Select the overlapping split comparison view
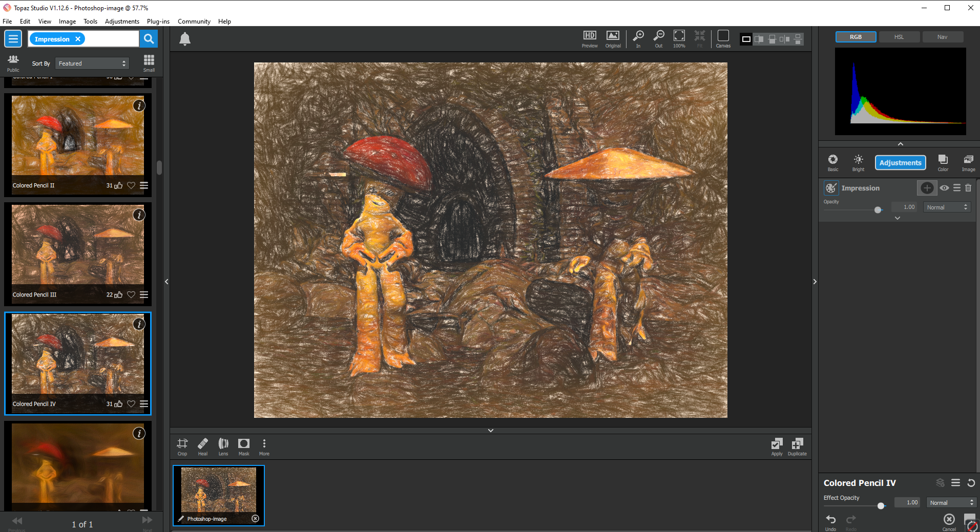This screenshot has height=532, width=980. [x=759, y=39]
